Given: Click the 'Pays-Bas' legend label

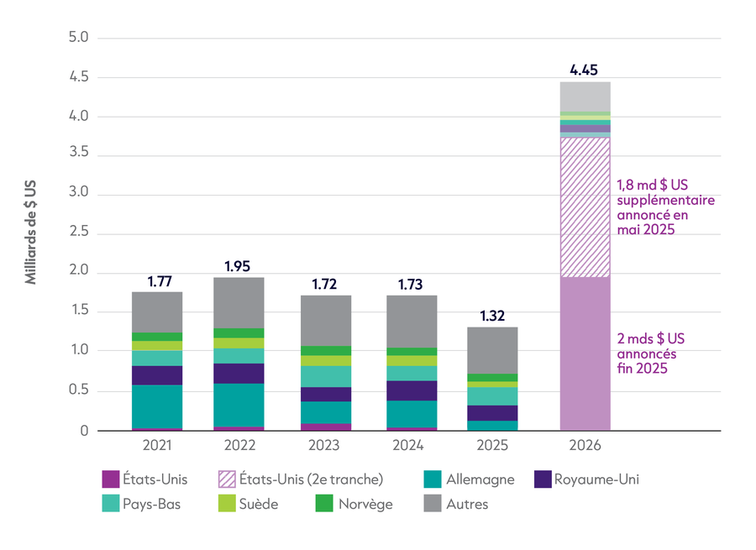Looking at the screenshot, I should [151, 504].
